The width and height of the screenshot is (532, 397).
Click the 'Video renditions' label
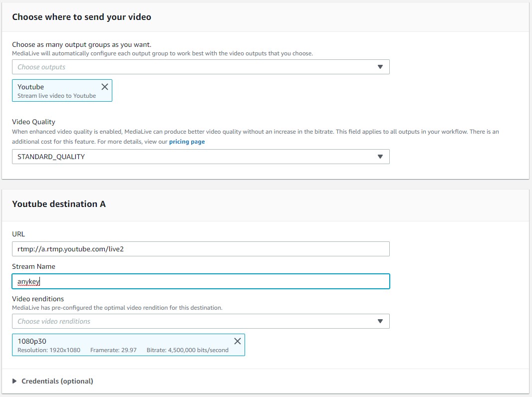(x=38, y=299)
